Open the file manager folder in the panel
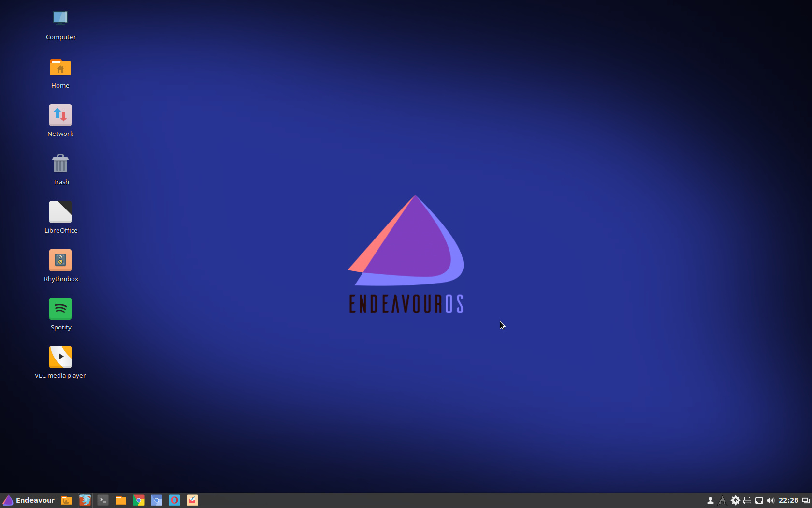The width and height of the screenshot is (812, 508). click(x=121, y=500)
